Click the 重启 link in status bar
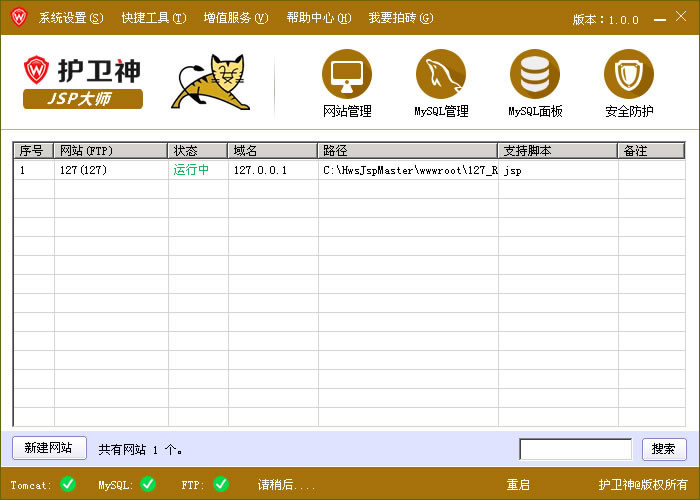The height and width of the screenshot is (500, 700). coord(518,485)
